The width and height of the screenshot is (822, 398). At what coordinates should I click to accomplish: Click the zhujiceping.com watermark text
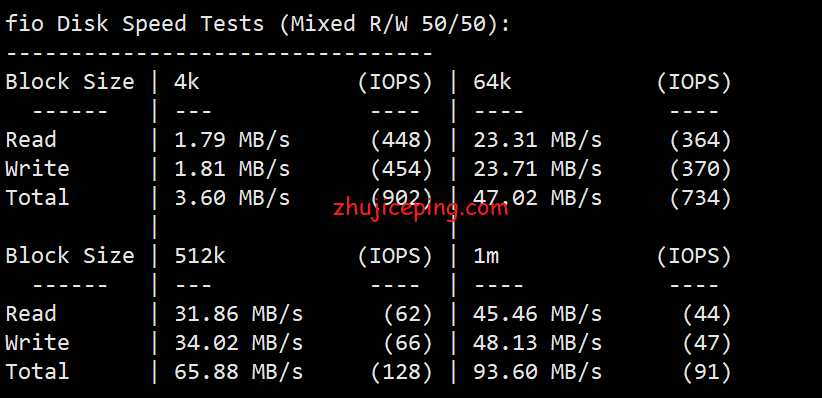point(420,209)
